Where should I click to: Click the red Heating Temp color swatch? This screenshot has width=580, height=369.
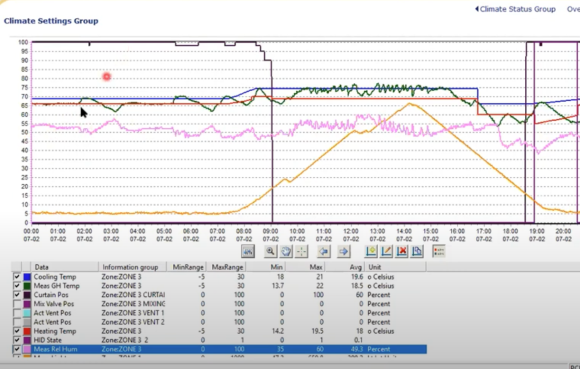[x=27, y=331]
